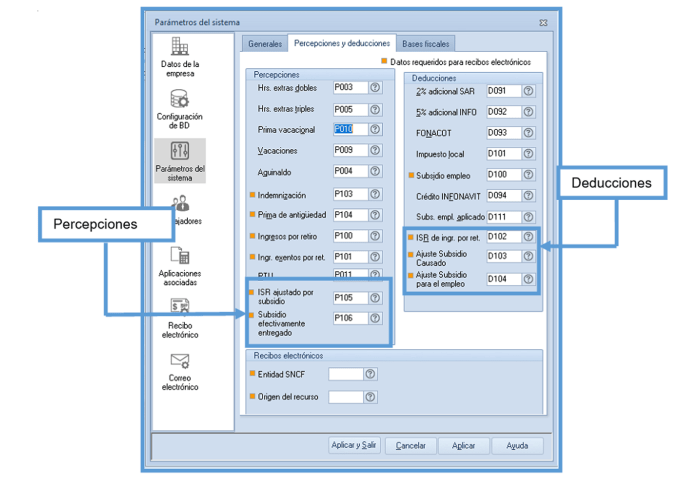Image resolution: width=700 pixels, height=485 pixels.
Task: Open Datos de la empresa section
Action: coord(180,56)
